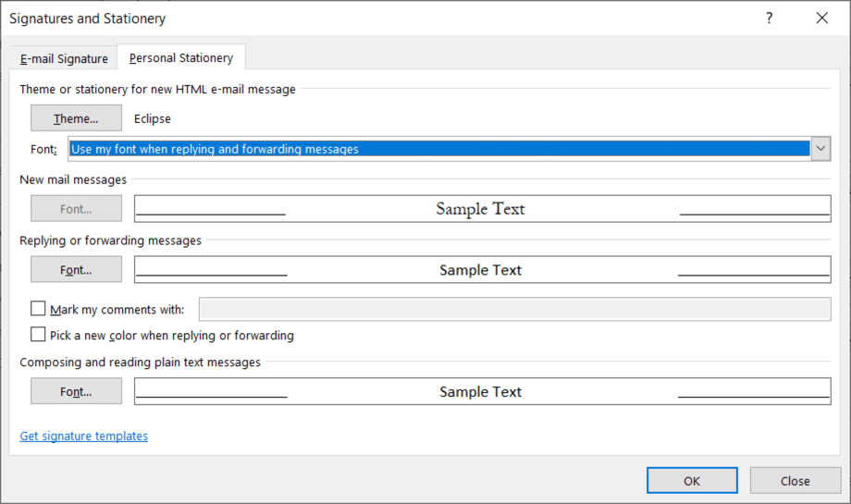Image resolution: width=851 pixels, height=504 pixels.
Task: Expand the Font dropdown arrow
Action: click(x=820, y=149)
